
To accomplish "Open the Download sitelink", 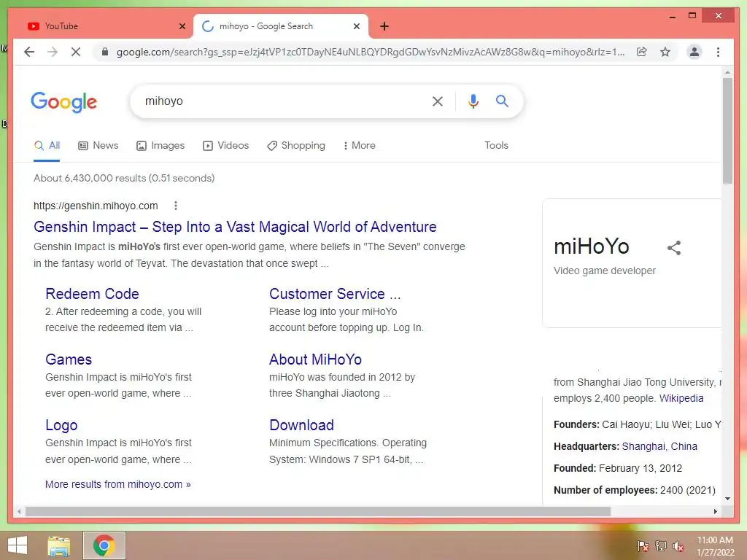I will pos(301,425).
